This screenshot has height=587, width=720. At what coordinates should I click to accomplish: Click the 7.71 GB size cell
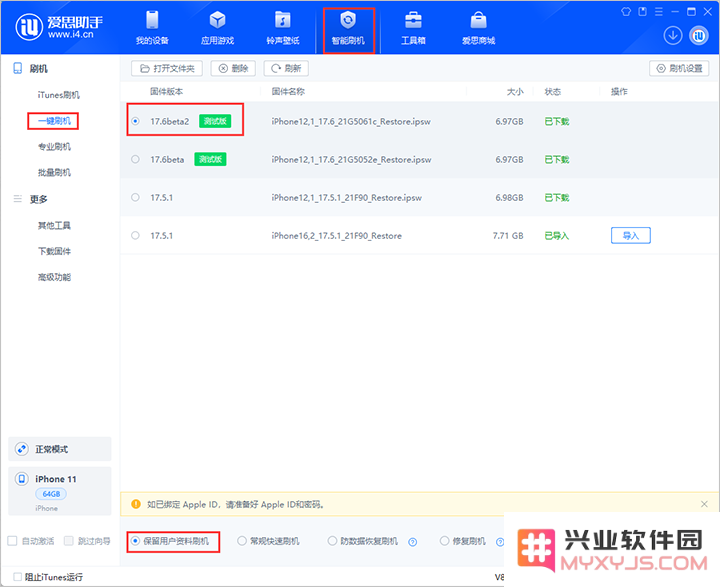[x=508, y=236]
